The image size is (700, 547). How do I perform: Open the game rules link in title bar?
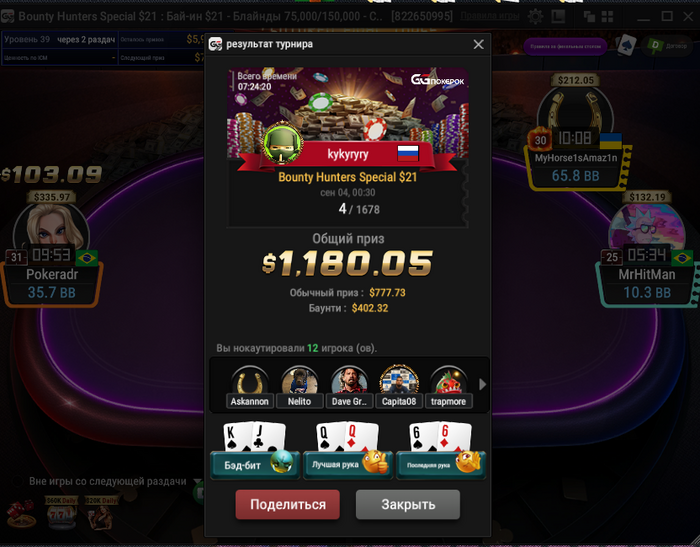pos(490,17)
